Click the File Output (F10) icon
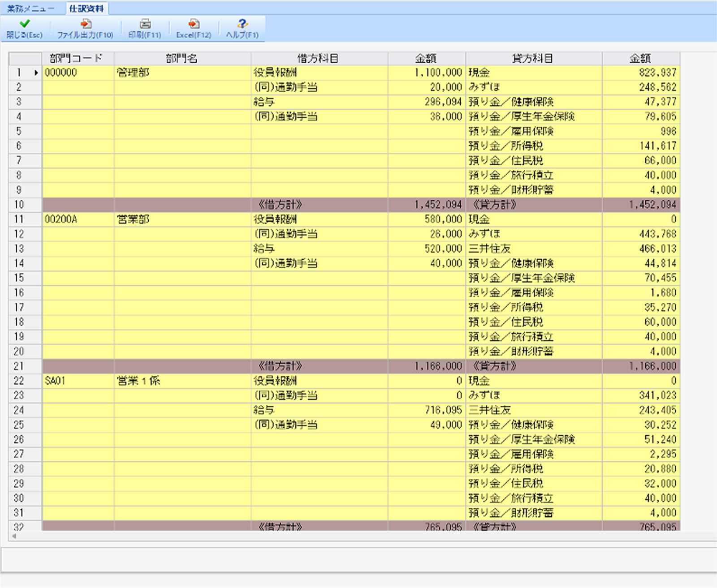Viewport: 717px width, 588px height. (x=85, y=24)
